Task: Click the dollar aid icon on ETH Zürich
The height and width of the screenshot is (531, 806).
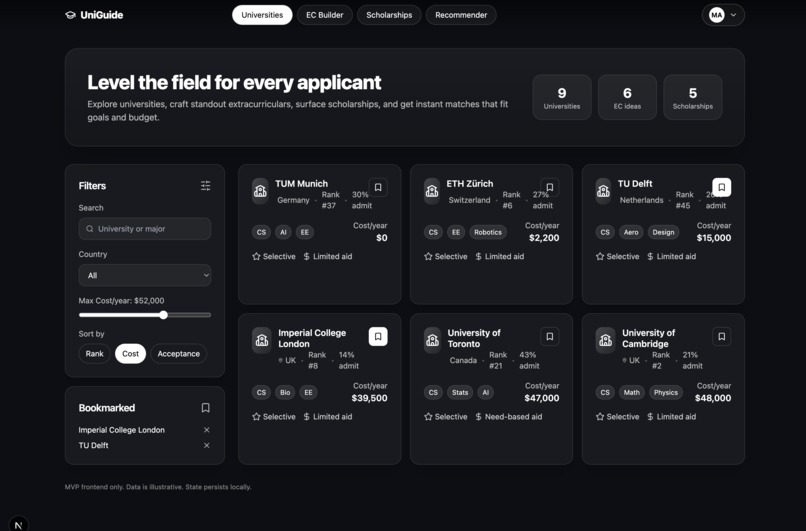Action: tap(479, 256)
